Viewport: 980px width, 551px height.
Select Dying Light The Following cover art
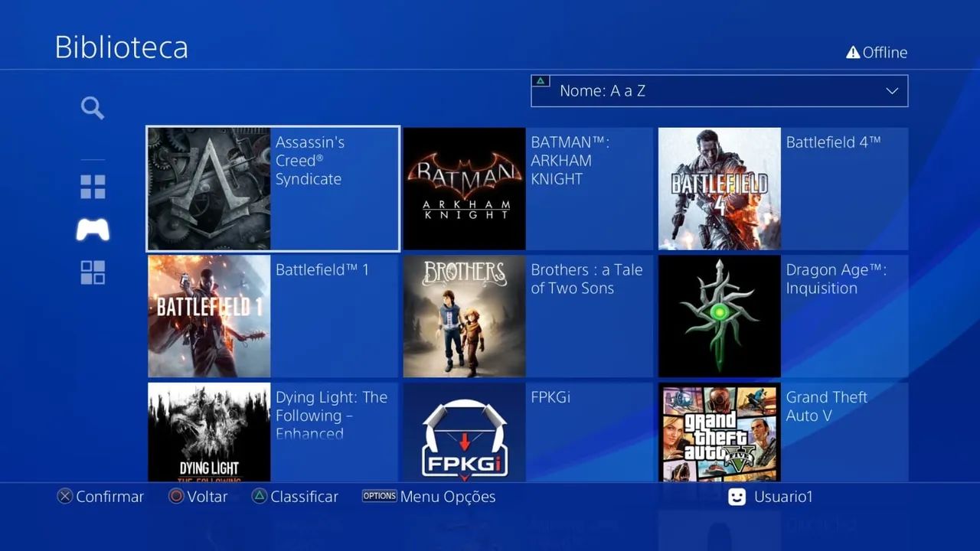coord(209,432)
